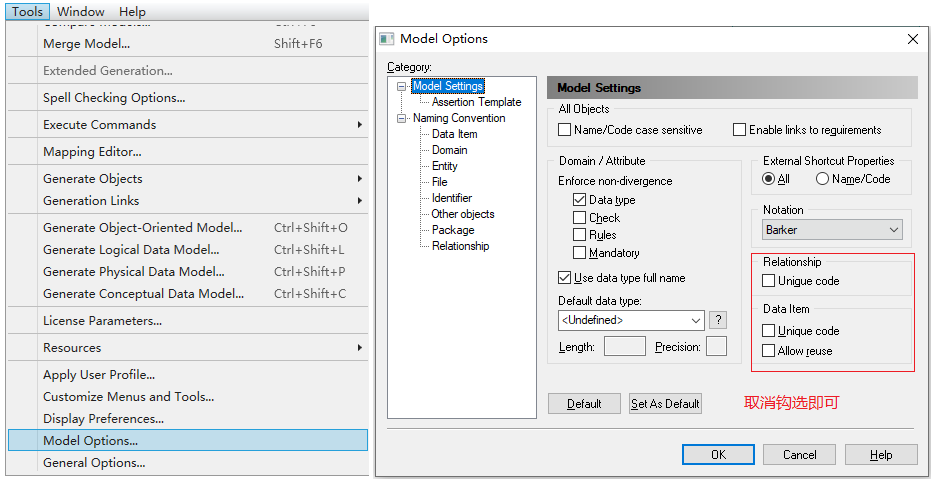The image size is (934, 482).
Task: Open Resources submenu arrow
Action: (359, 348)
